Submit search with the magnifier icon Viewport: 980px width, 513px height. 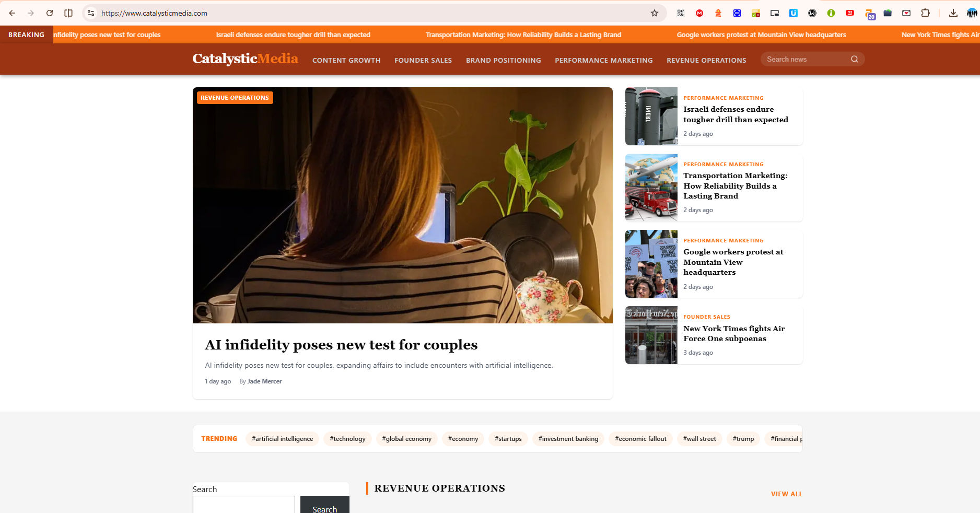(855, 59)
